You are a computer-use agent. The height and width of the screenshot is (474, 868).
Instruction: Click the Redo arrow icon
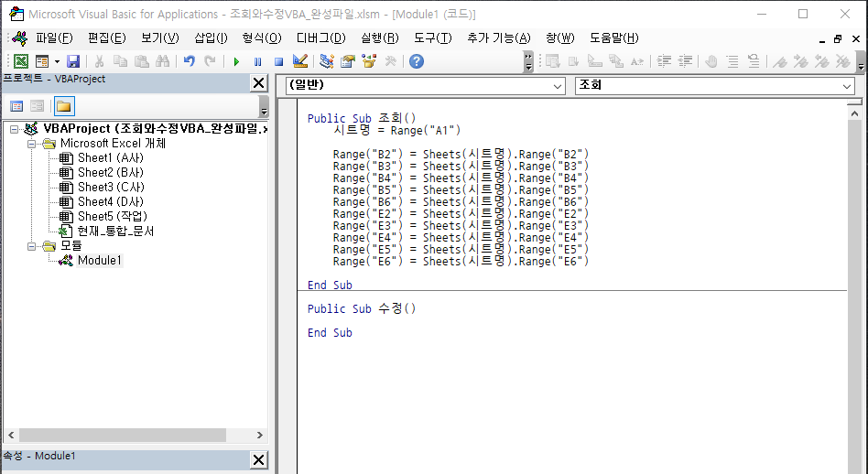[x=210, y=61]
